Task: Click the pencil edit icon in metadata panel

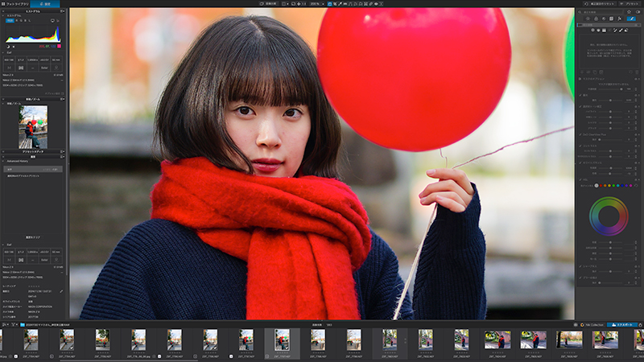Action: [61, 291]
